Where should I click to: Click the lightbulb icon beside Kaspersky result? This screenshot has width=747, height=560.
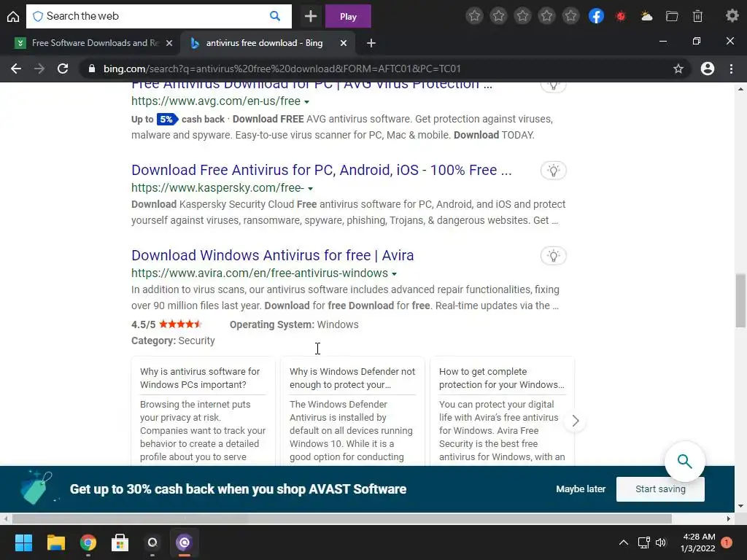coord(553,171)
